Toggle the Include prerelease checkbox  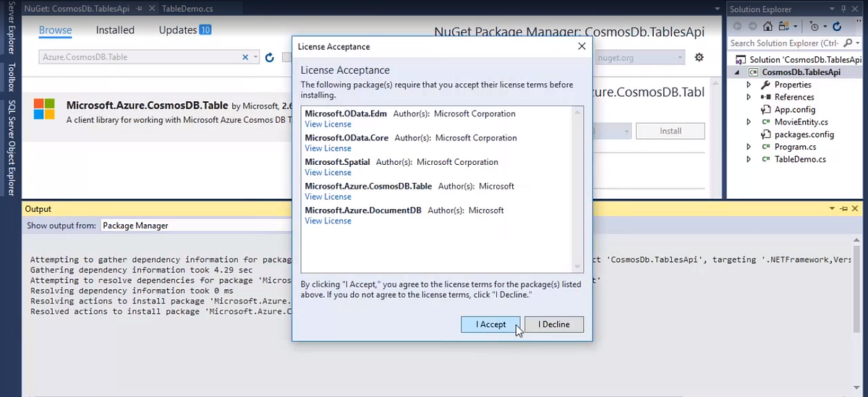(286, 57)
